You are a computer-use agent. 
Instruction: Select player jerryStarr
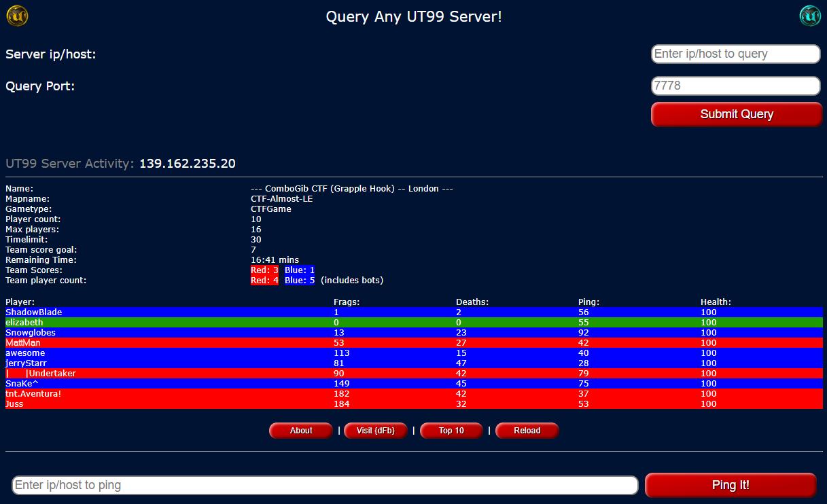click(26, 363)
